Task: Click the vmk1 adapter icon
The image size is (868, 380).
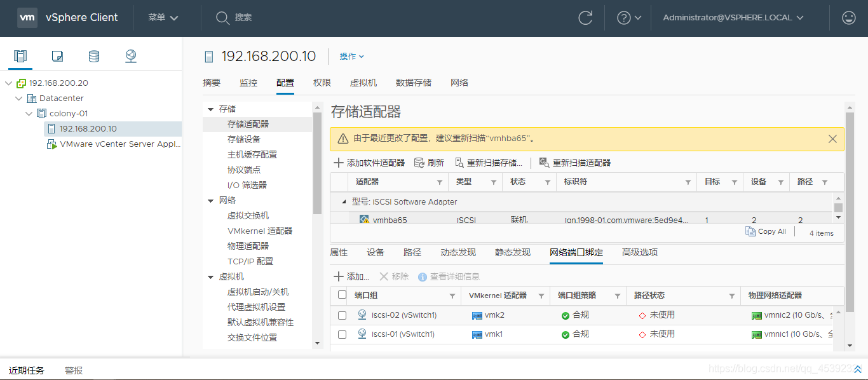Action: pos(477,334)
